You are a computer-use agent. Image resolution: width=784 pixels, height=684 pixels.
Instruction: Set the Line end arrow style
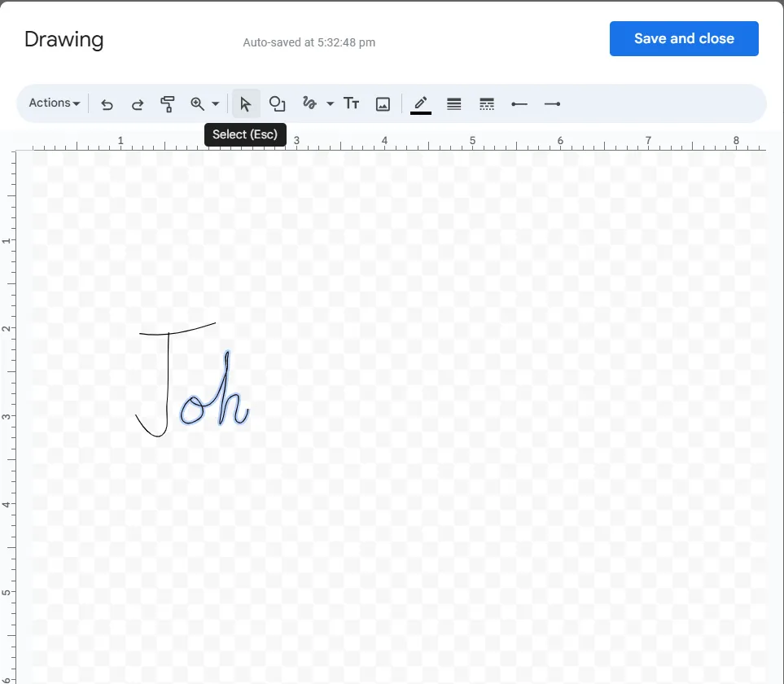(x=552, y=104)
